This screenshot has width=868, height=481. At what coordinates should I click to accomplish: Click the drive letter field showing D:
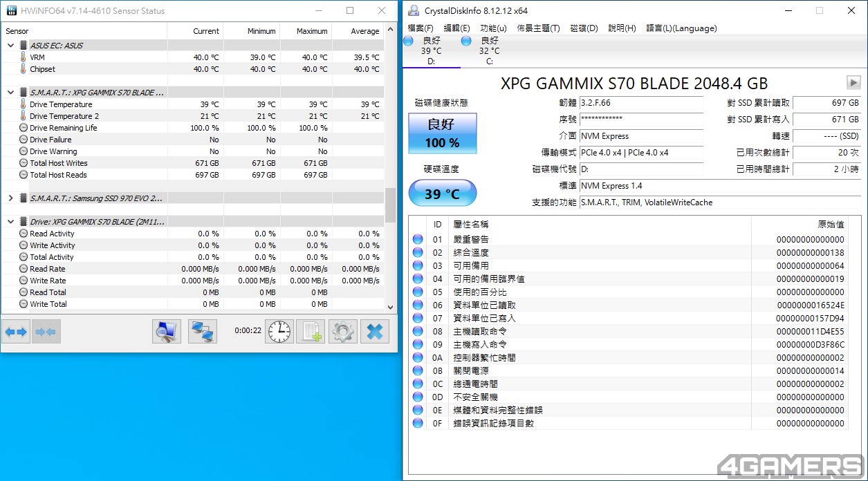(x=641, y=169)
